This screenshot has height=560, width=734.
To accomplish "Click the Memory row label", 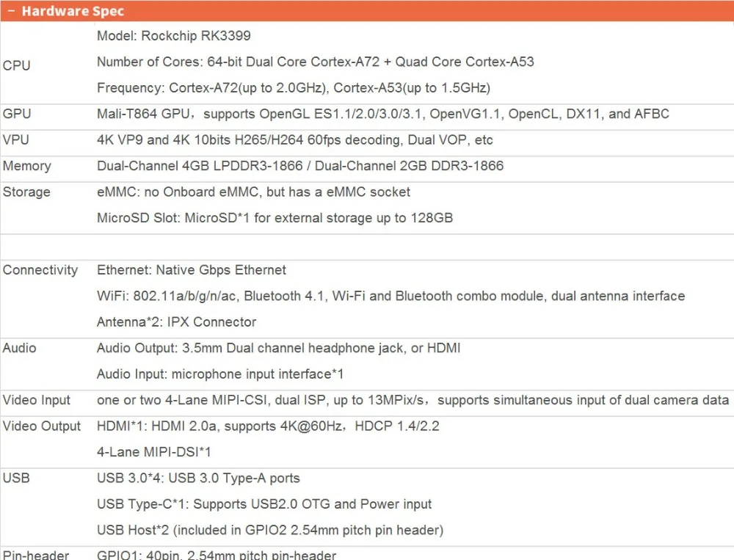I will pos(26,166).
